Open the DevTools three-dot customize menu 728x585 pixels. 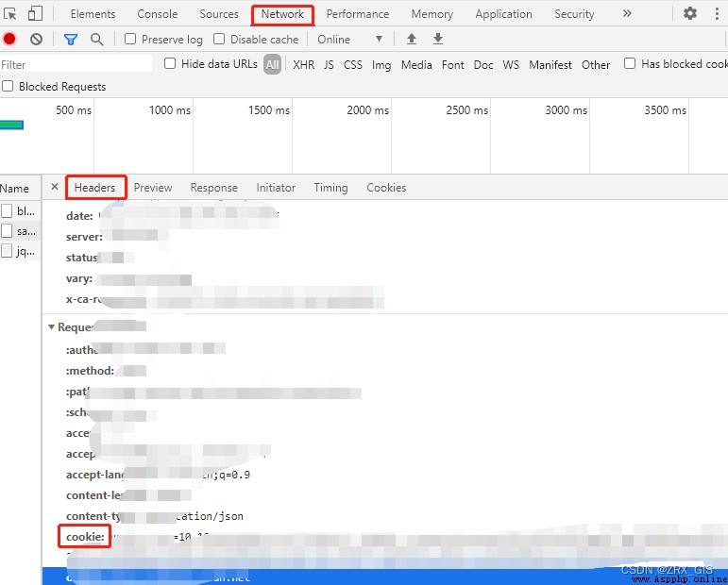(x=717, y=13)
